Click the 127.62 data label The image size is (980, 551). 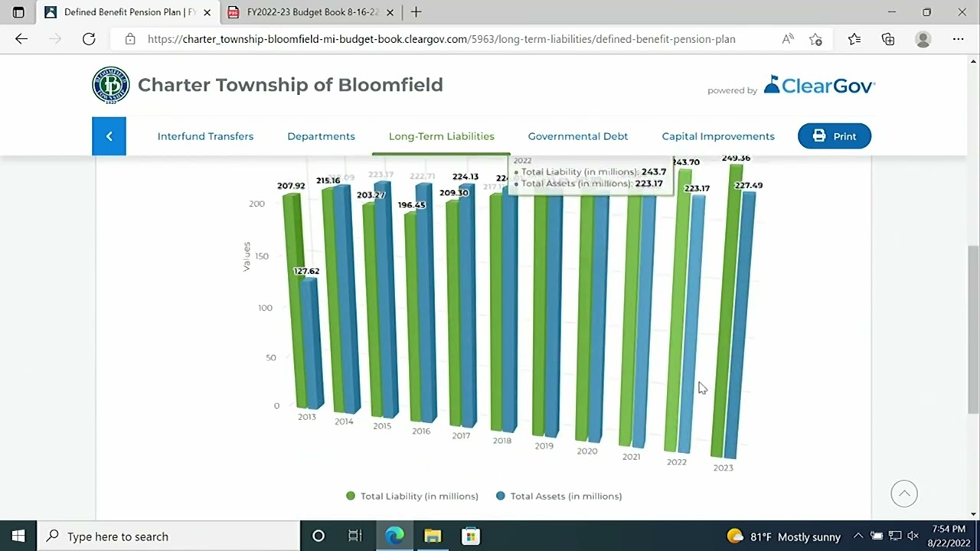306,271
